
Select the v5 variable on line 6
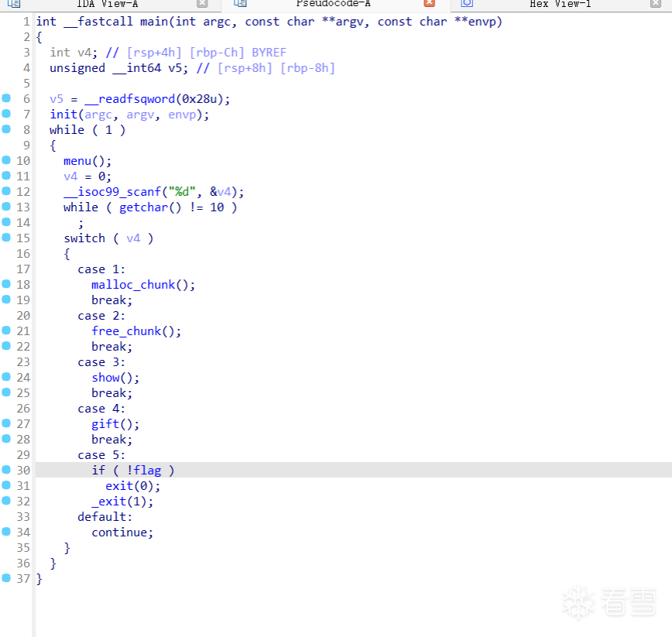(x=57, y=99)
